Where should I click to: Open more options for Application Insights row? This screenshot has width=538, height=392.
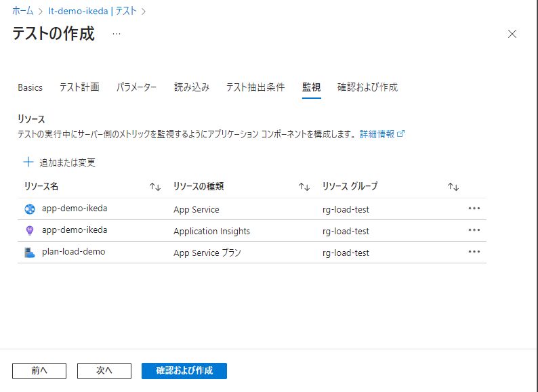pos(474,230)
